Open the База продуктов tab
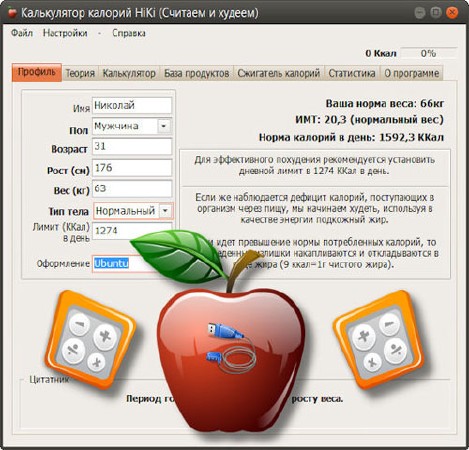The width and height of the screenshot is (469, 450). pos(197,73)
